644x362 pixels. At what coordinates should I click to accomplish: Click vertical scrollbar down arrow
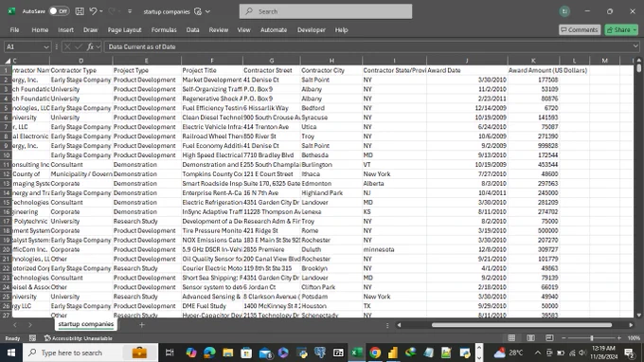[639, 316]
